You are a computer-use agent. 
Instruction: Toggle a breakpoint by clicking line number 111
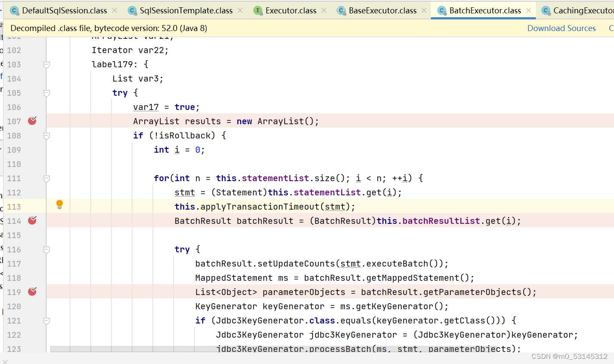pos(14,178)
